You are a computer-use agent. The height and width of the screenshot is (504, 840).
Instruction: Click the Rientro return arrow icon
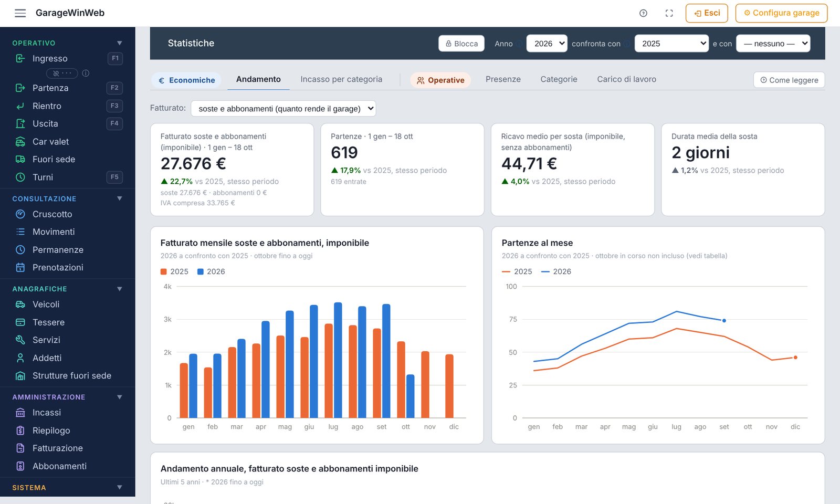(x=20, y=106)
